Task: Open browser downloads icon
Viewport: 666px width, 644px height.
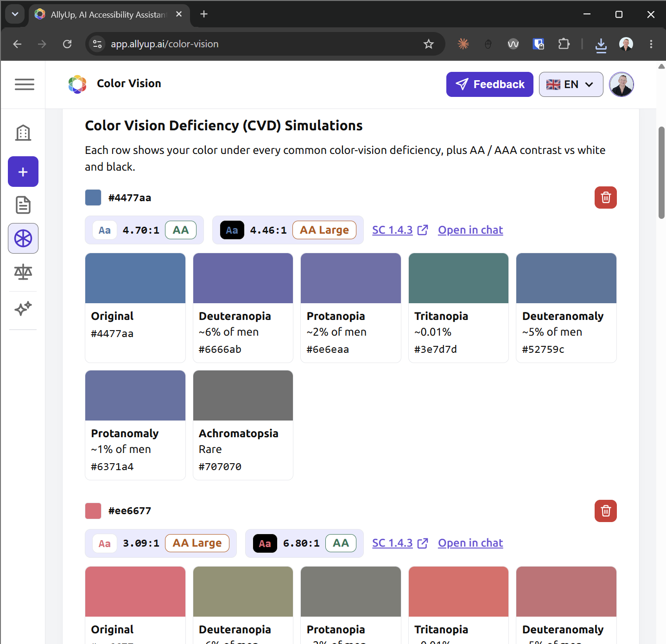Action: coord(601,45)
